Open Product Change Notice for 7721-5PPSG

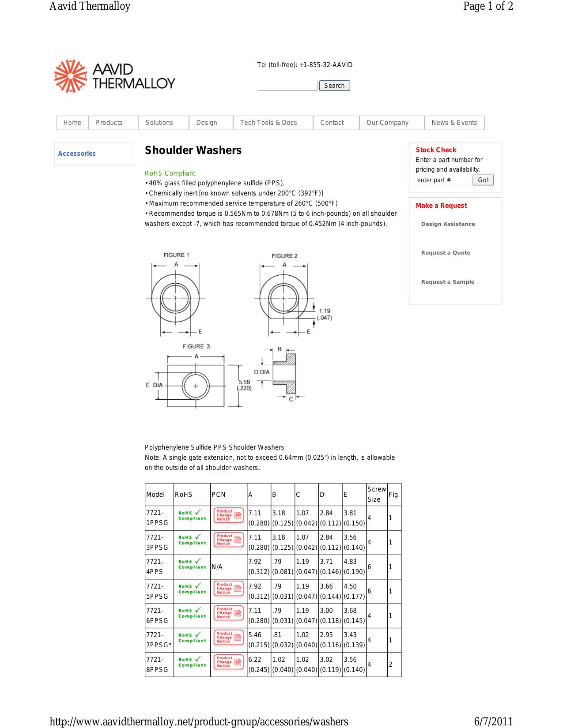[229, 589]
